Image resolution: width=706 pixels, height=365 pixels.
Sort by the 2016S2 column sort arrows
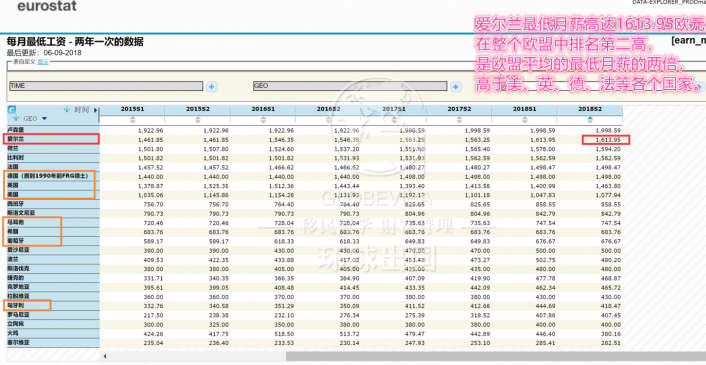point(329,119)
